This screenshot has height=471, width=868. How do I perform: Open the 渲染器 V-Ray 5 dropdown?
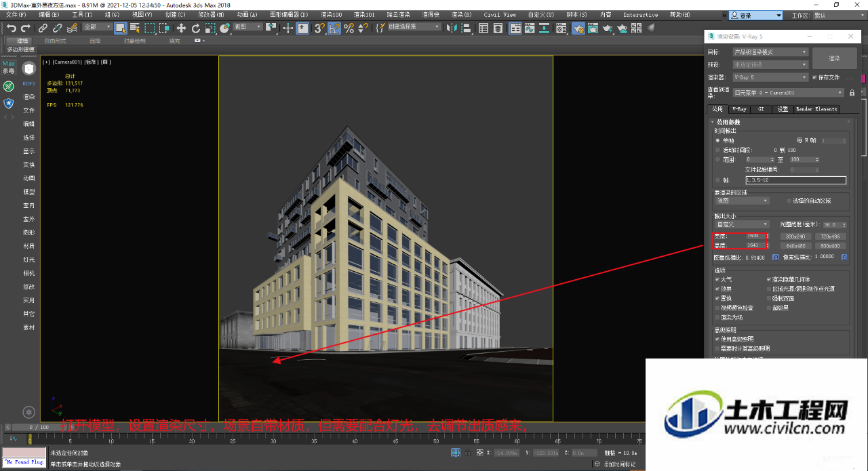pos(770,77)
